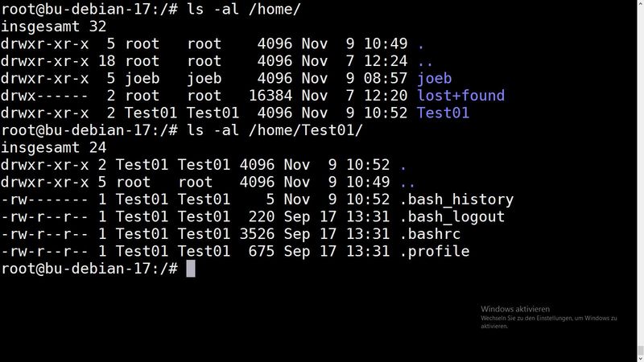The width and height of the screenshot is (644, 362).
Task: Click the last root@bu-debian-17 prompt text
Action: tap(89, 269)
